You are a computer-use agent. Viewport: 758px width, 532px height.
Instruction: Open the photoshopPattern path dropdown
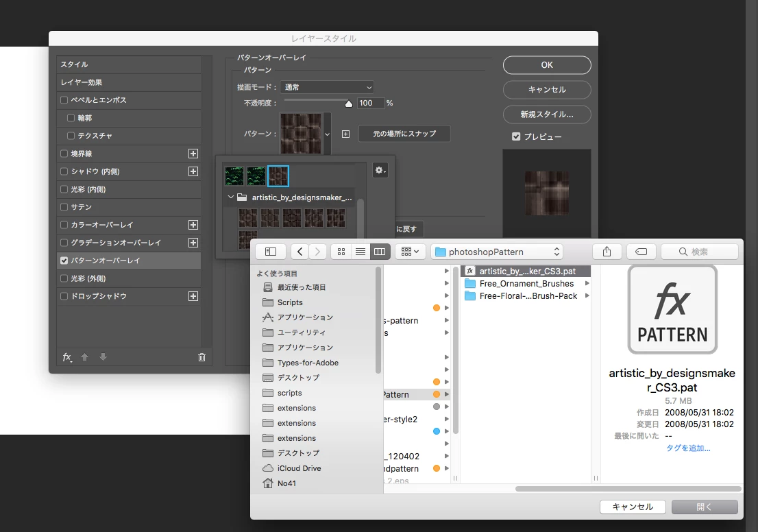pos(497,252)
